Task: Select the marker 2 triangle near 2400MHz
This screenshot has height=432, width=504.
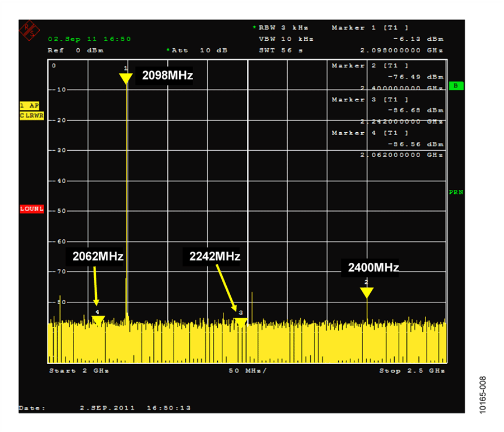Action: click(367, 292)
